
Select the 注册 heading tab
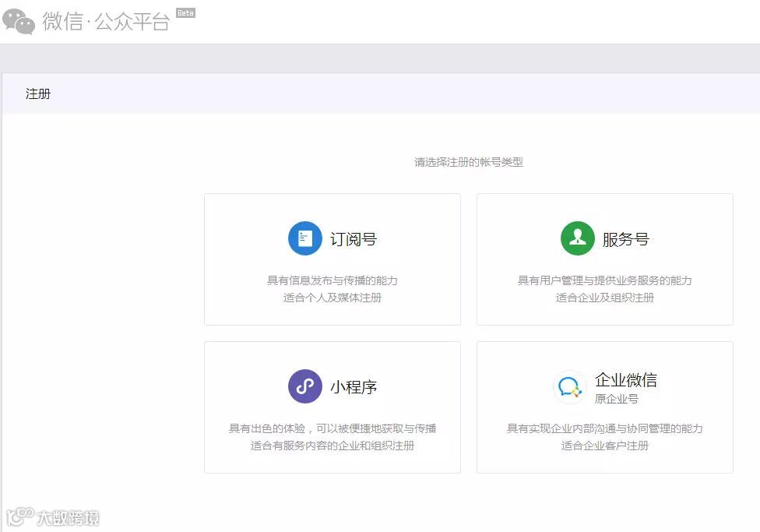(x=38, y=93)
